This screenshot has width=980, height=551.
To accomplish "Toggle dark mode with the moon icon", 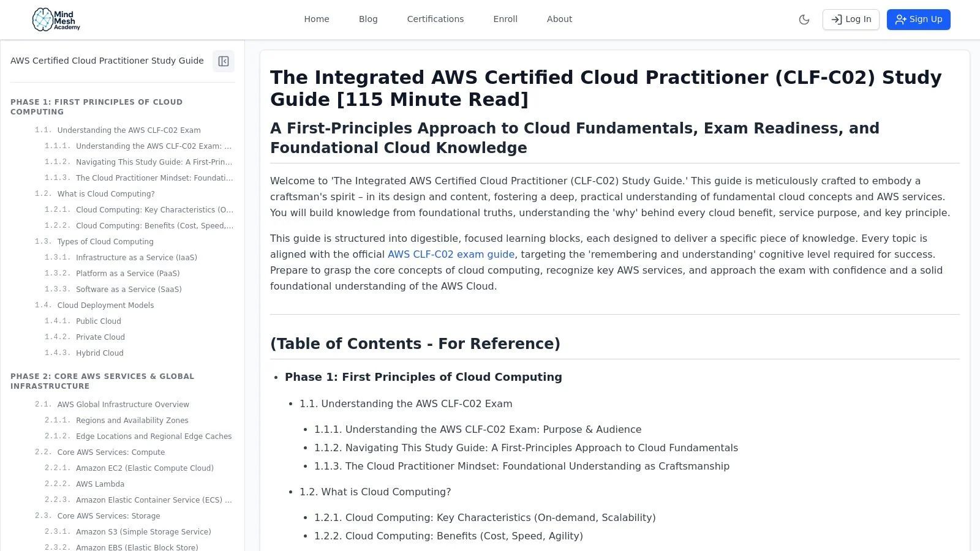I will (804, 20).
